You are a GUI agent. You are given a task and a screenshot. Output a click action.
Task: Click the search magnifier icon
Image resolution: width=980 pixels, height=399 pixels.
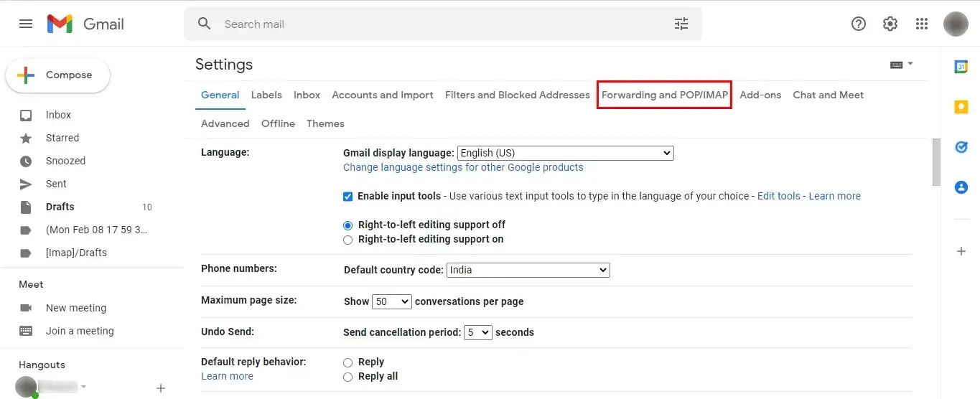pos(205,24)
